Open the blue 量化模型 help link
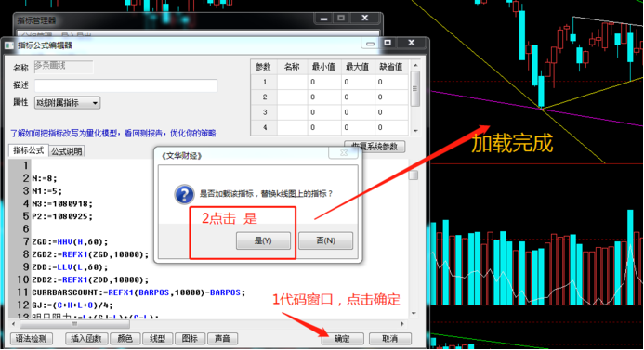 pos(113,134)
